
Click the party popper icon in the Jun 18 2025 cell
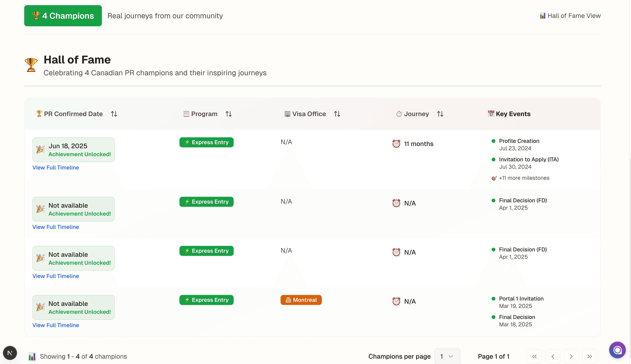40,150
